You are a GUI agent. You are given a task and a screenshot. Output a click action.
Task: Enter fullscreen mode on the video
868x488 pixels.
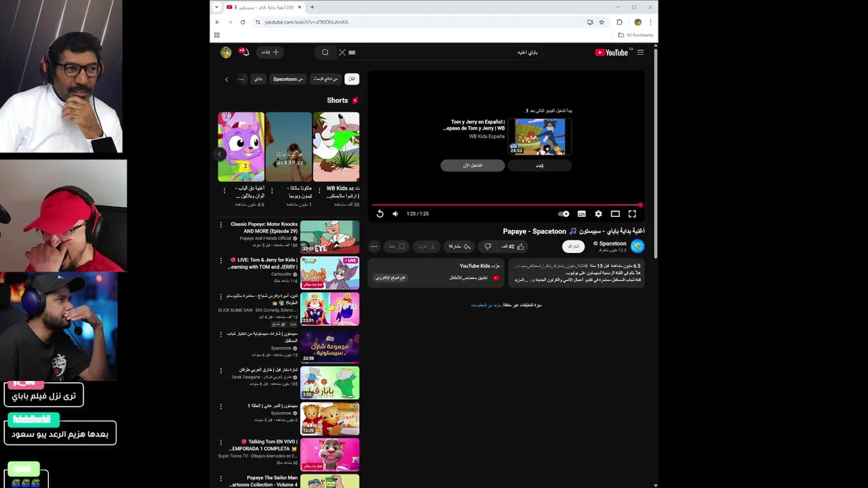tap(632, 213)
